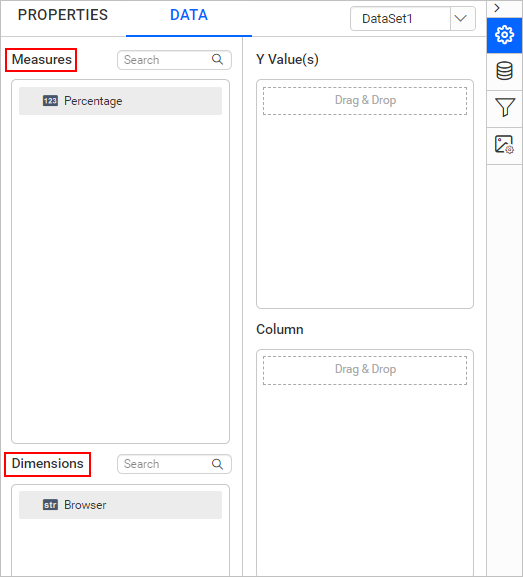523x577 pixels.
Task: Select the Percentage measure field
Action: (120, 101)
